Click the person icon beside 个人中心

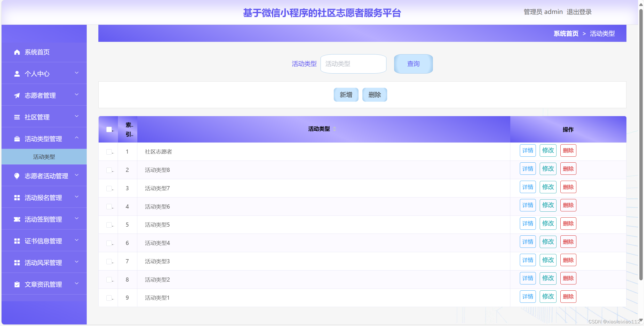(17, 74)
